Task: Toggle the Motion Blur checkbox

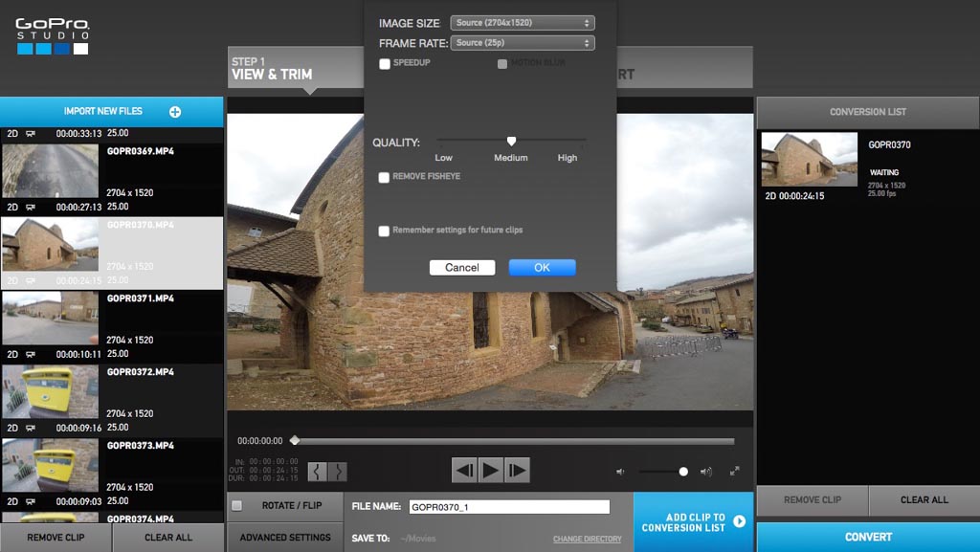Action: tap(501, 64)
